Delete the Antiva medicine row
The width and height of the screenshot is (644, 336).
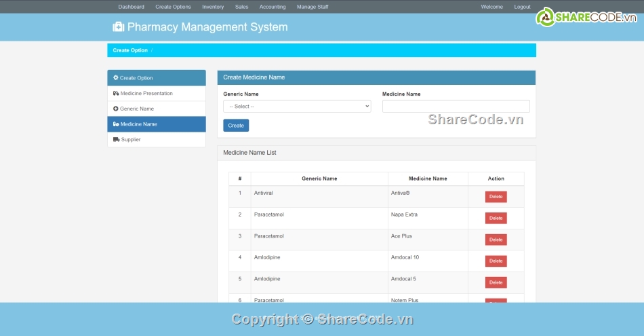point(496,197)
